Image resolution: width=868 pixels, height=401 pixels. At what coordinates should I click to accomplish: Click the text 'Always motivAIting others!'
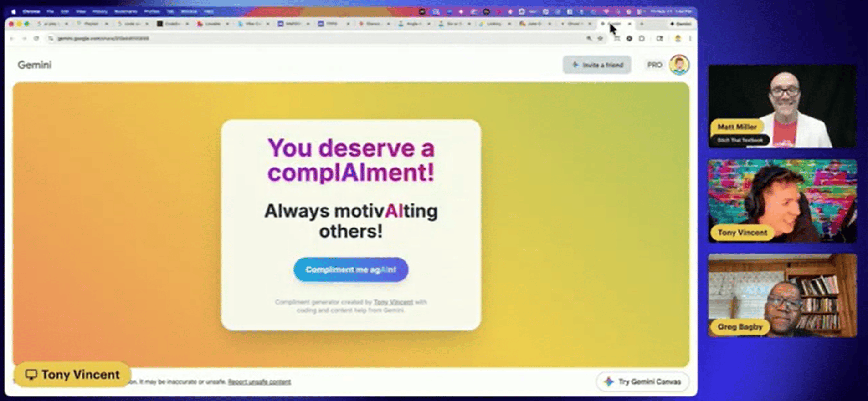(x=351, y=221)
